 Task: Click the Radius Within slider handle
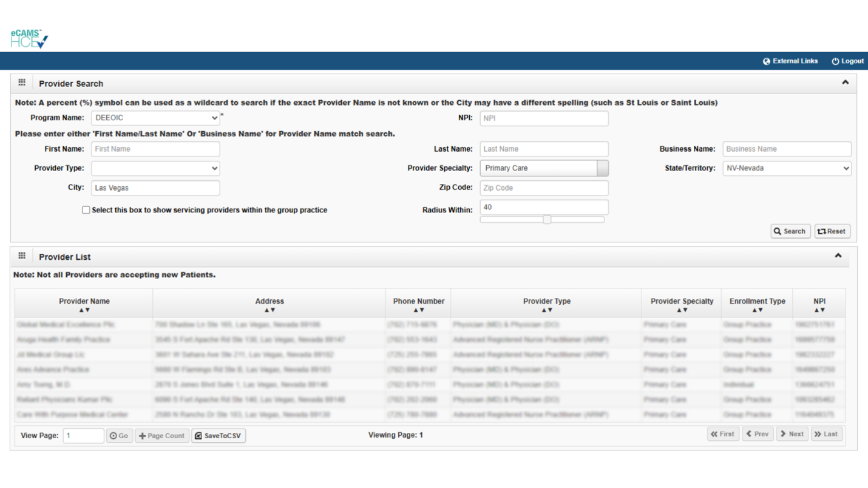pyautogui.click(x=547, y=220)
